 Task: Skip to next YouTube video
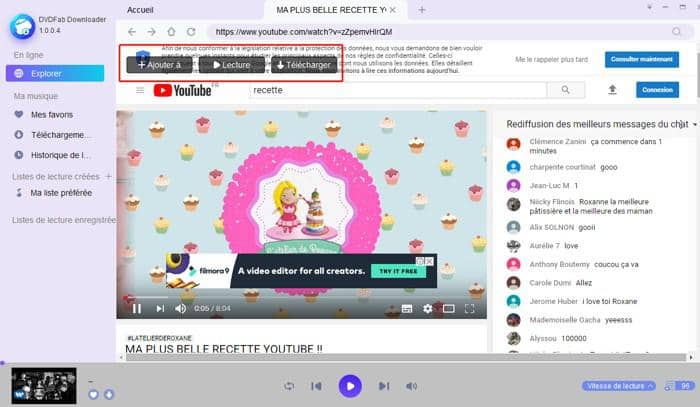(160, 308)
